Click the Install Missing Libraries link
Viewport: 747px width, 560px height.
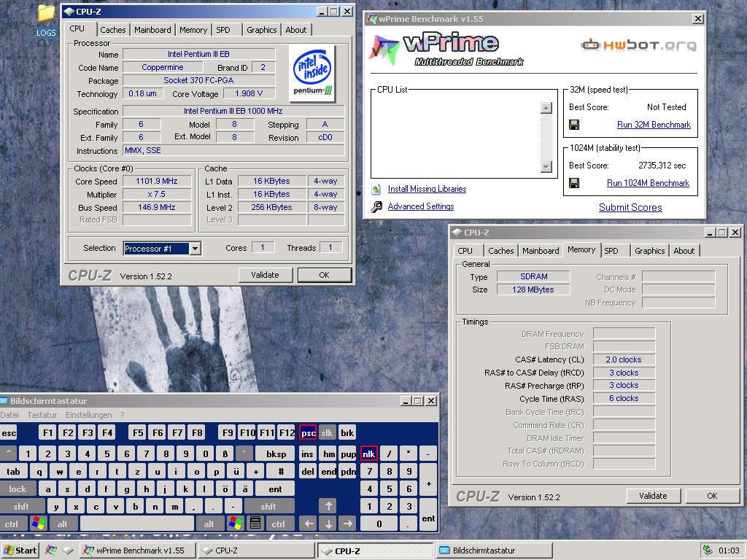[427, 189]
